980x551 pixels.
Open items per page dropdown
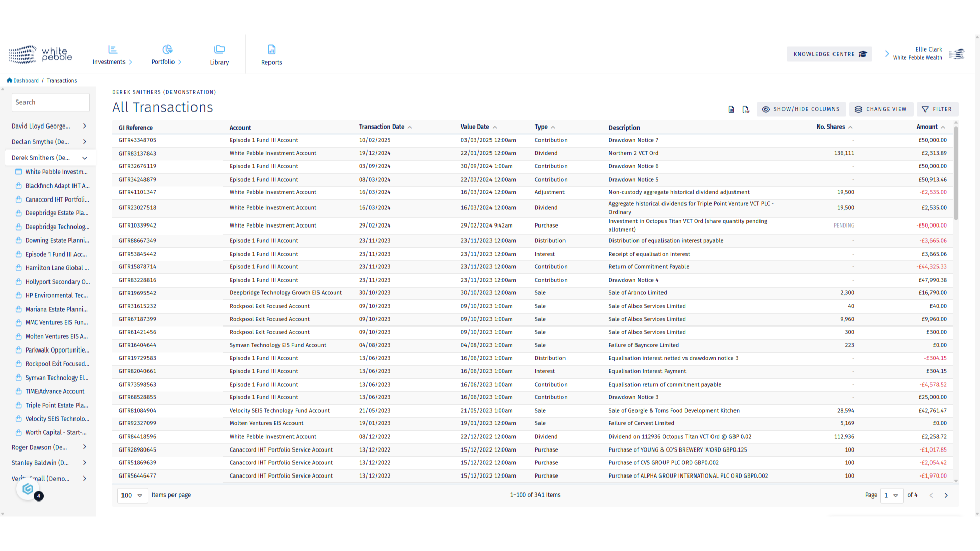(x=132, y=495)
